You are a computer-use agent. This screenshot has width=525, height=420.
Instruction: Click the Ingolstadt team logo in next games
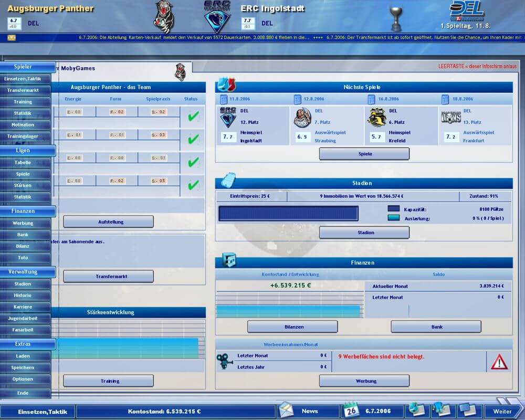[x=228, y=117]
